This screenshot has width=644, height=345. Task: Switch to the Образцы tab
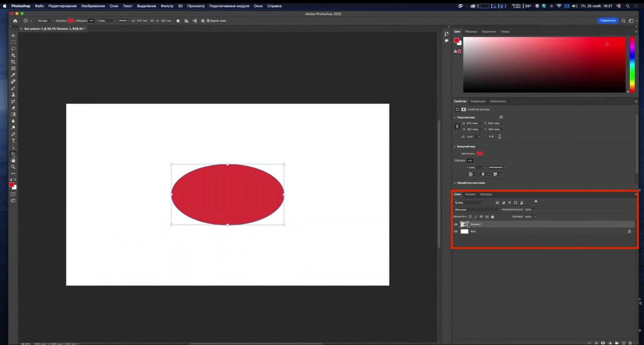coord(471,32)
